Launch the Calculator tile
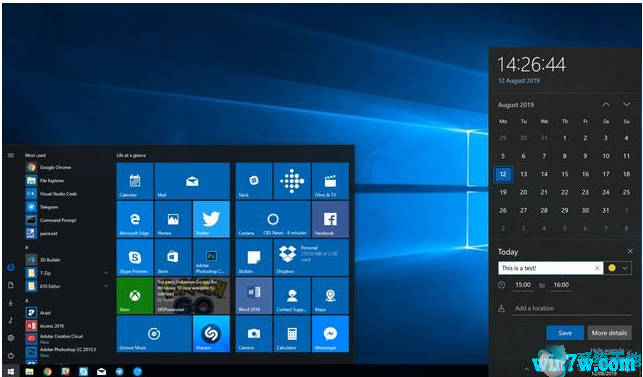643x377 pixels. (x=292, y=334)
